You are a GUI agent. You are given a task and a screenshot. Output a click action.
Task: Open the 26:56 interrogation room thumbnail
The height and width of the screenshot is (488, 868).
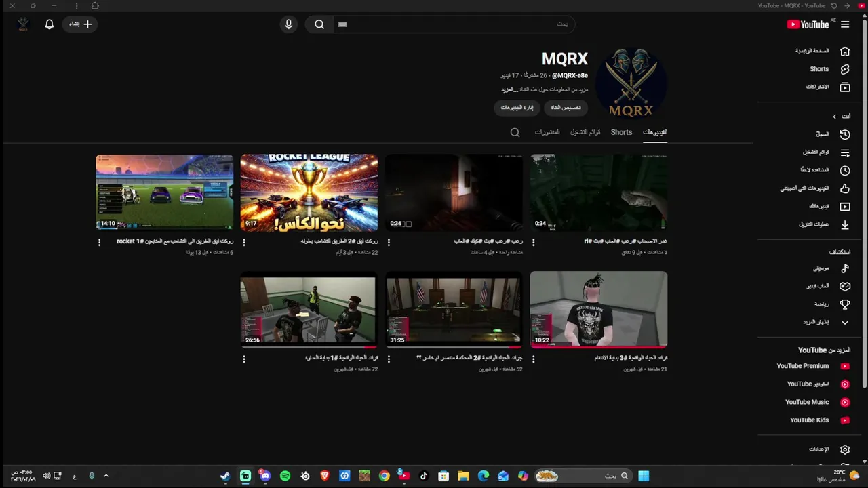point(309,310)
